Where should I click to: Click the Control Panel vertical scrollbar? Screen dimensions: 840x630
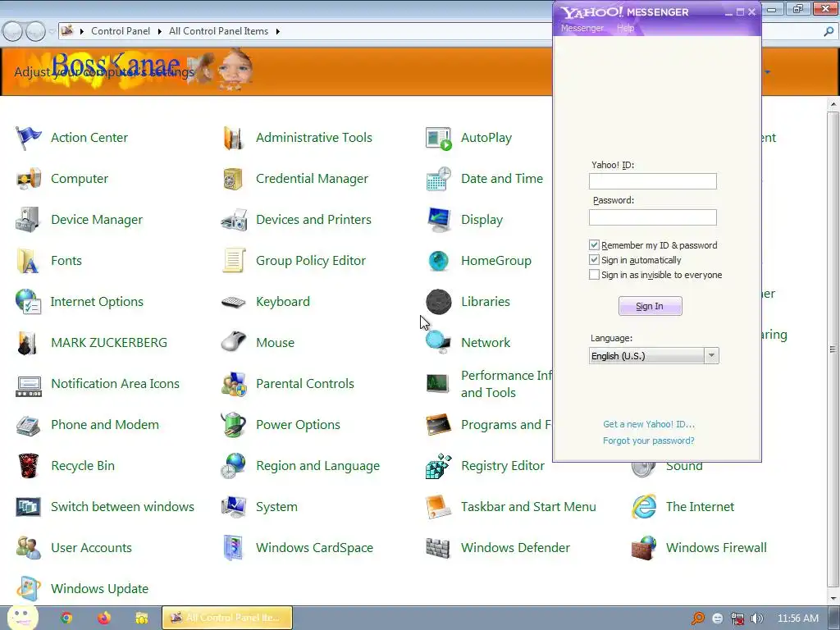coord(833,349)
